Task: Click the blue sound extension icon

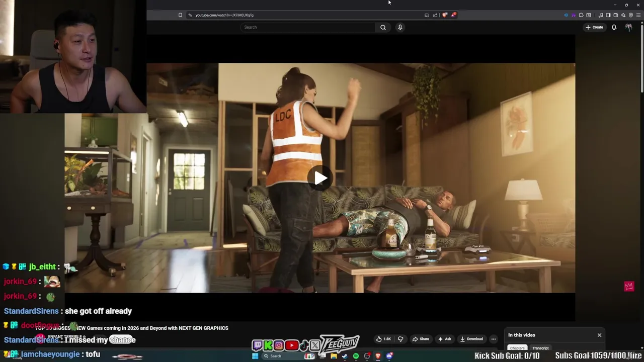Action: (x=566, y=15)
